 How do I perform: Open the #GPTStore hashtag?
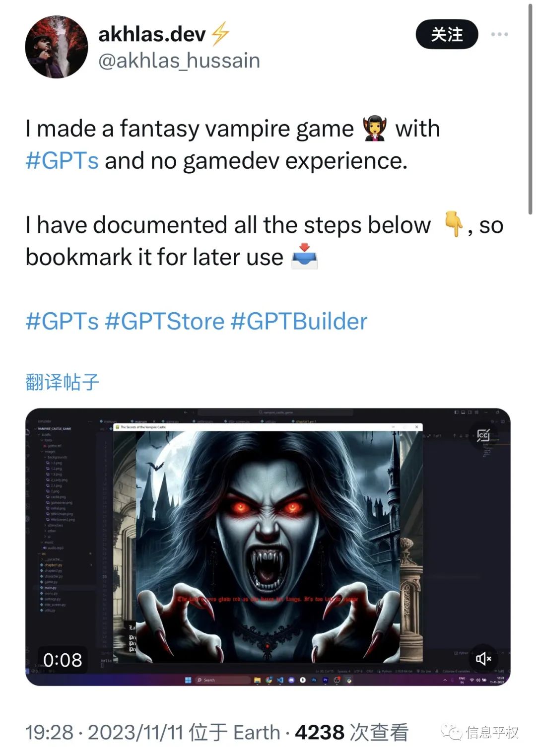(165, 321)
